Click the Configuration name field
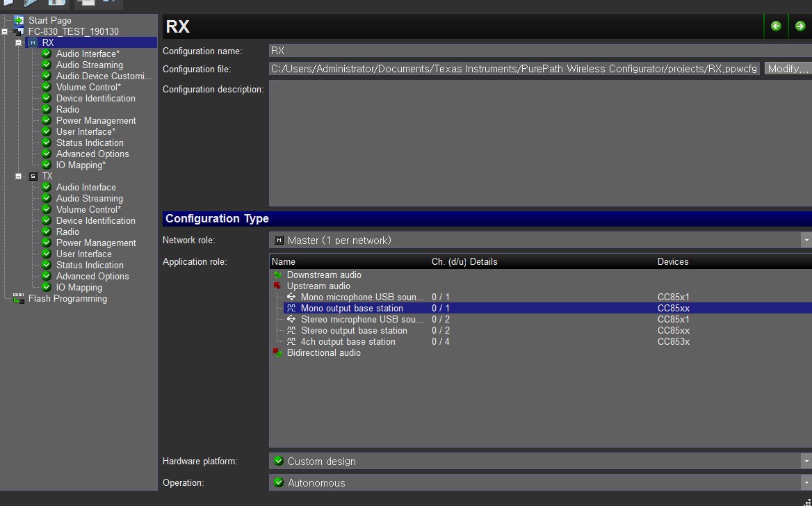The height and width of the screenshot is (506, 812). [540, 51]
